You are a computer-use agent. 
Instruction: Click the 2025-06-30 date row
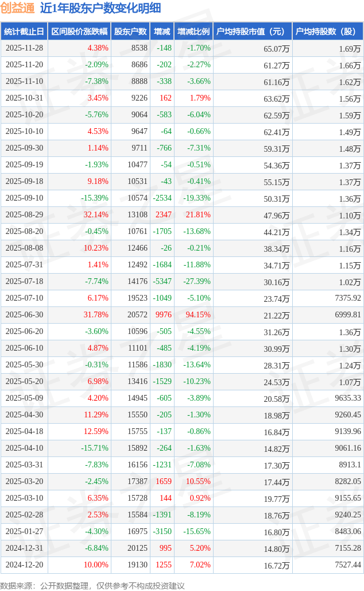point(24,315)
